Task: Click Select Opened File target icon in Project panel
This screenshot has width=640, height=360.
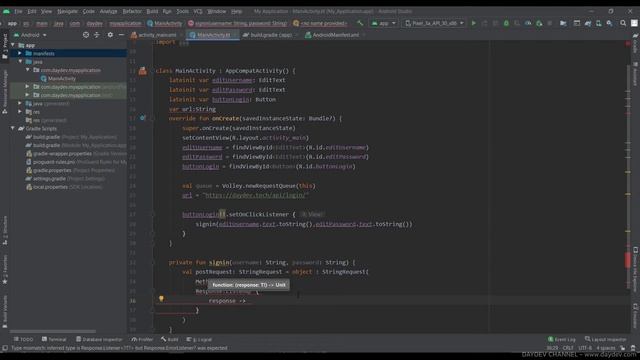Action: pyautogui.click(x=86, y=35)
